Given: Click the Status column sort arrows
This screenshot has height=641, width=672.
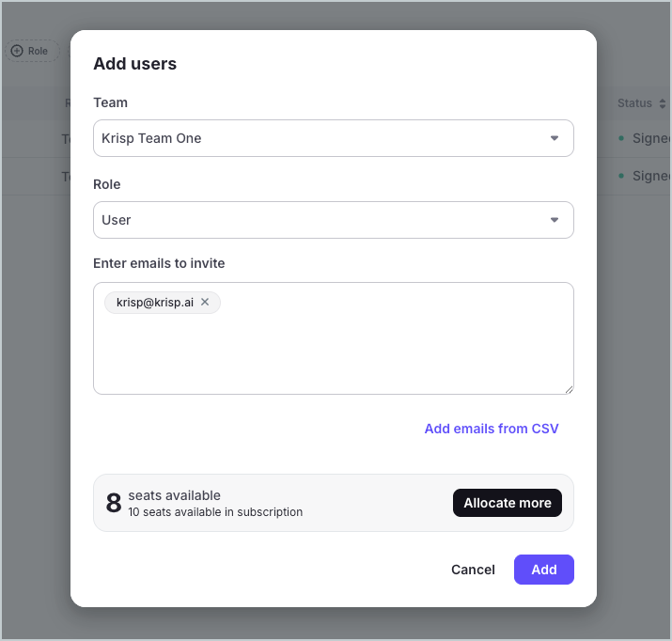Looking at the screenshot, I should point(663,103).
